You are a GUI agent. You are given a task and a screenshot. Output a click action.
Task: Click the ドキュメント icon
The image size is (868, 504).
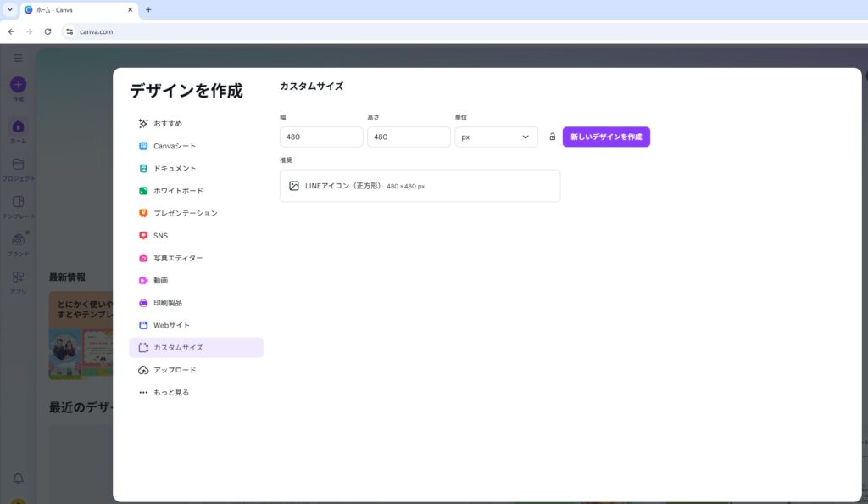(142, 168)
